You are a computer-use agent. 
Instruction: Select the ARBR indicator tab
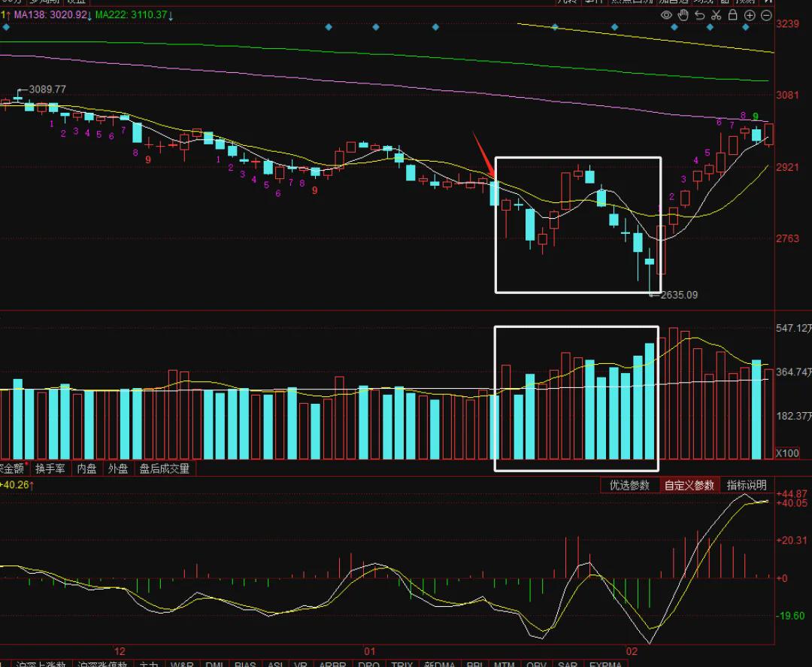[332, 664]
